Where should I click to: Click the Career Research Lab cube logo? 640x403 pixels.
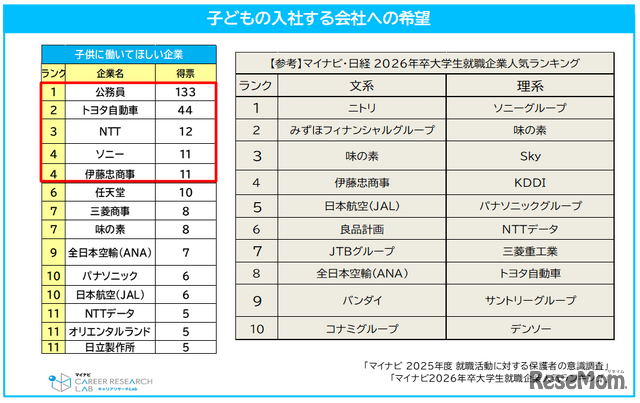[x=60, y=382]
